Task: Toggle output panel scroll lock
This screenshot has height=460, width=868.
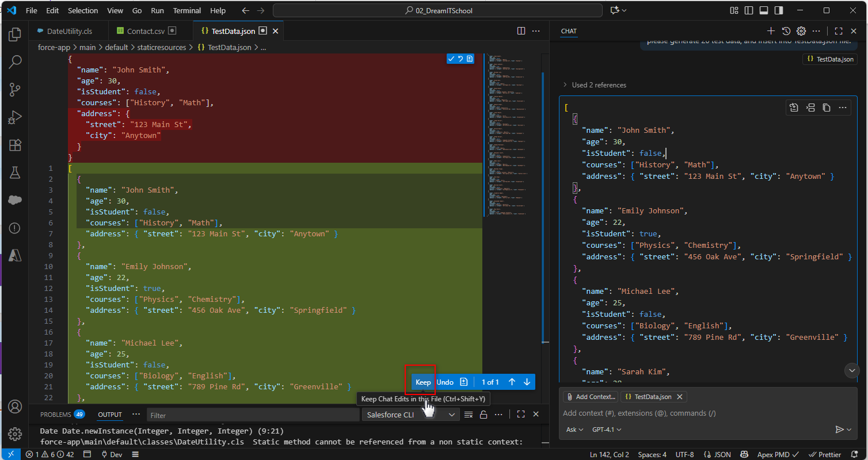Action: pos(484,415)
